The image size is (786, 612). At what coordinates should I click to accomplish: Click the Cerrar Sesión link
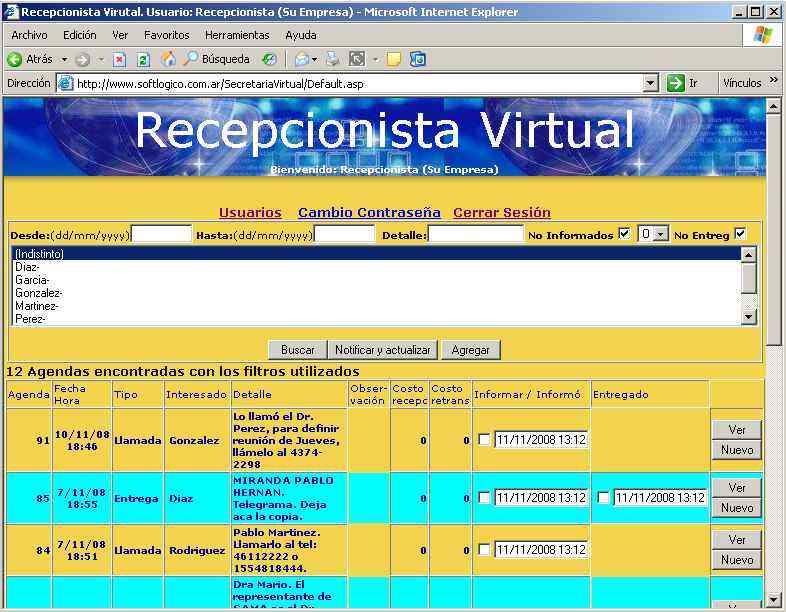pos(501,212)
